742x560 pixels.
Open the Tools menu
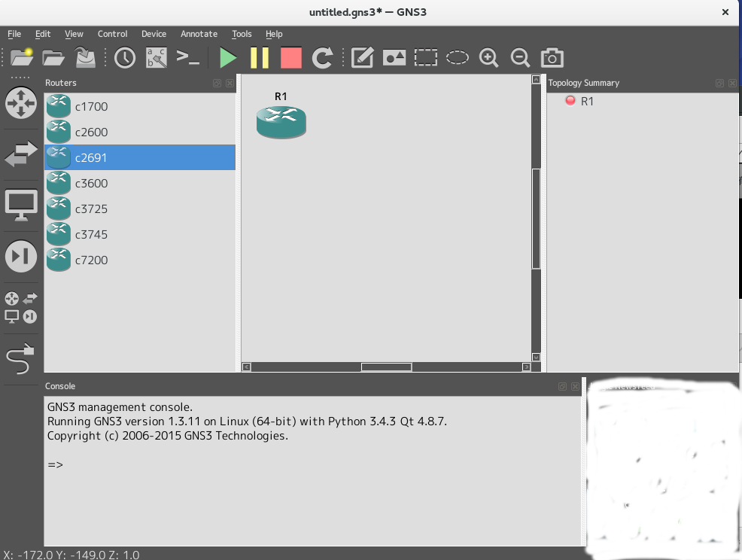(242, 34)
